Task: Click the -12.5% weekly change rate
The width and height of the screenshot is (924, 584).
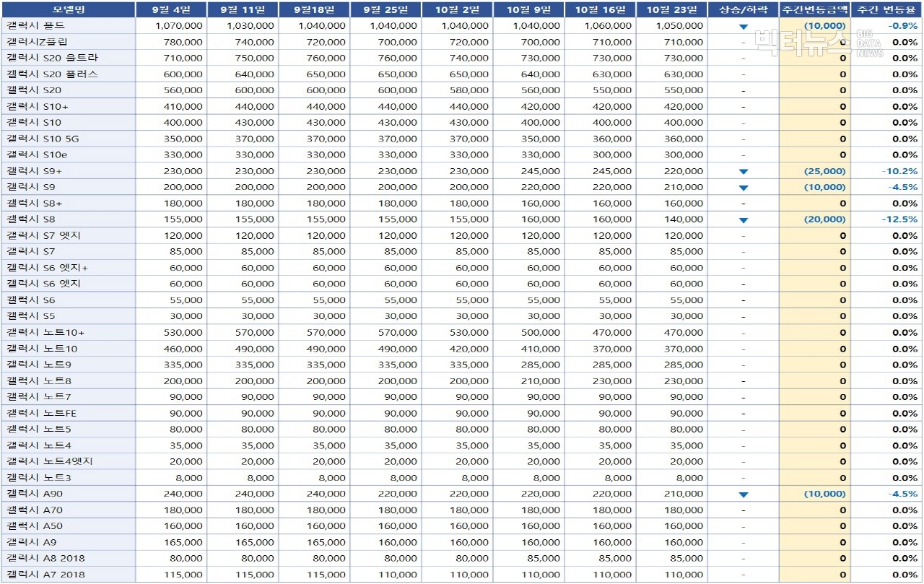Action: click(900, 220)
